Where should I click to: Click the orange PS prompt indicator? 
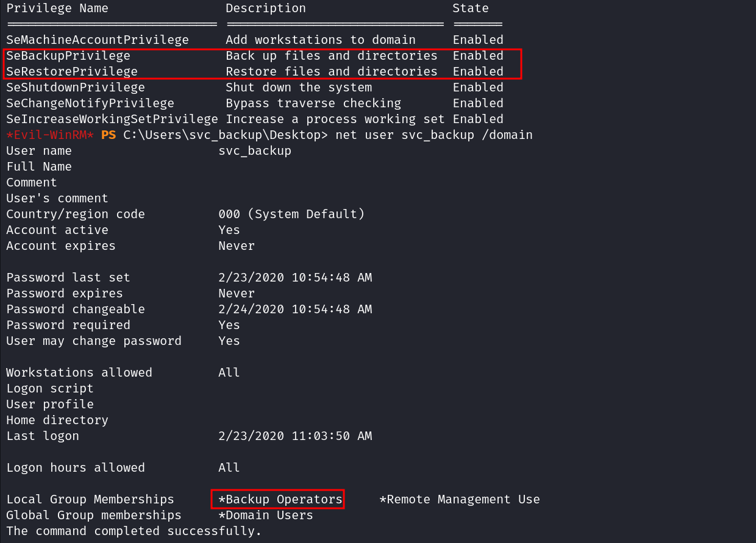pos(108,135)
